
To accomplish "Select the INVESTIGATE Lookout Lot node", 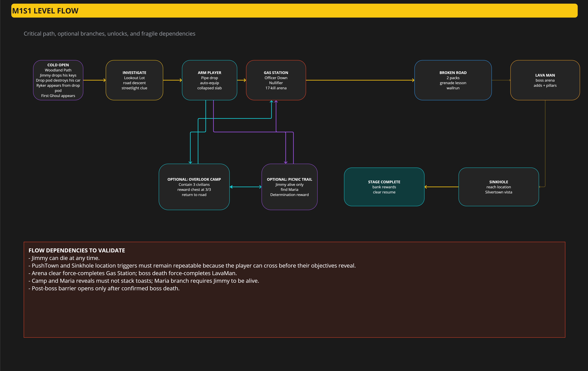I will [134, 80].
